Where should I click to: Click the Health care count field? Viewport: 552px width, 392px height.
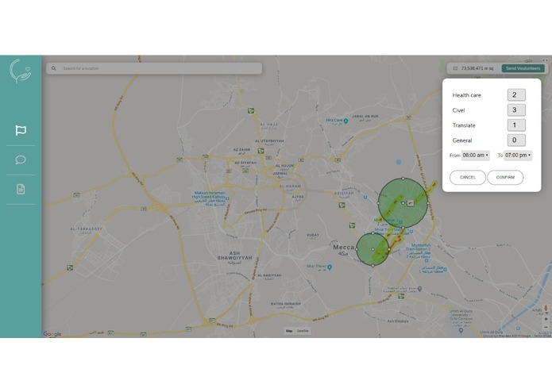click(x=516, y=95)
